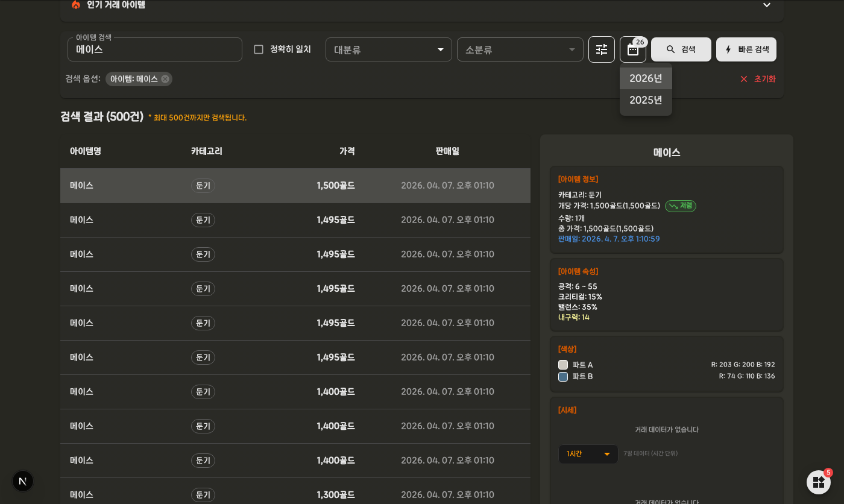Click the 저렴 price trend badge
Screen dimensions: 844x504
(681, 206)
